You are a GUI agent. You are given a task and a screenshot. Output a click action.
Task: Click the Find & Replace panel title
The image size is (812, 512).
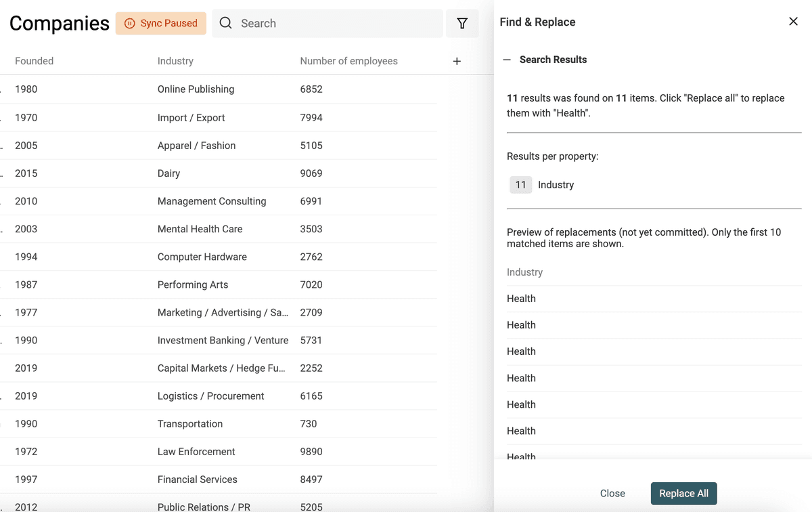pyautogui.click(x=537, y=22)
